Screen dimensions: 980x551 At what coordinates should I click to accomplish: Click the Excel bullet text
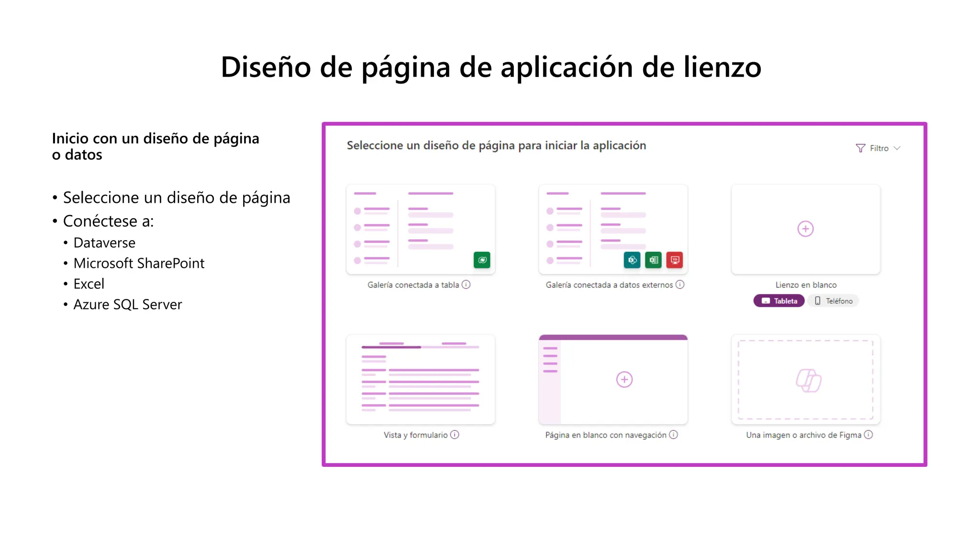click(89, 284)
